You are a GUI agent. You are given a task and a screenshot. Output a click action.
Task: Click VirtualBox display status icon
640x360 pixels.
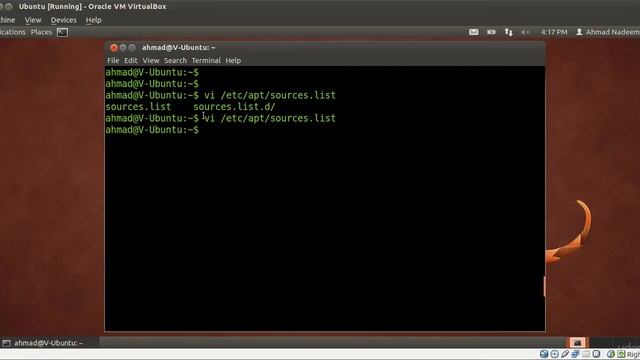pos(596,354)
